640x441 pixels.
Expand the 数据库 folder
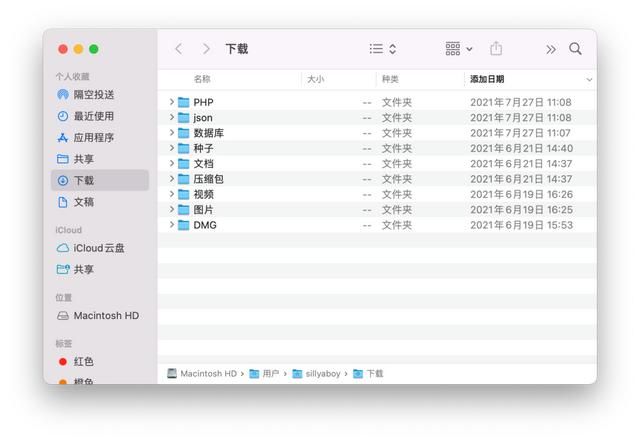172,132
